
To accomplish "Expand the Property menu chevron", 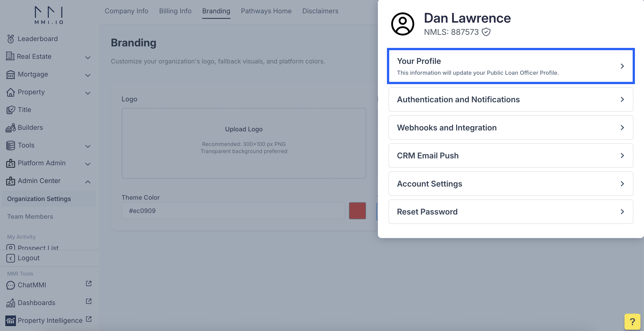I will [x=88, y=93].
